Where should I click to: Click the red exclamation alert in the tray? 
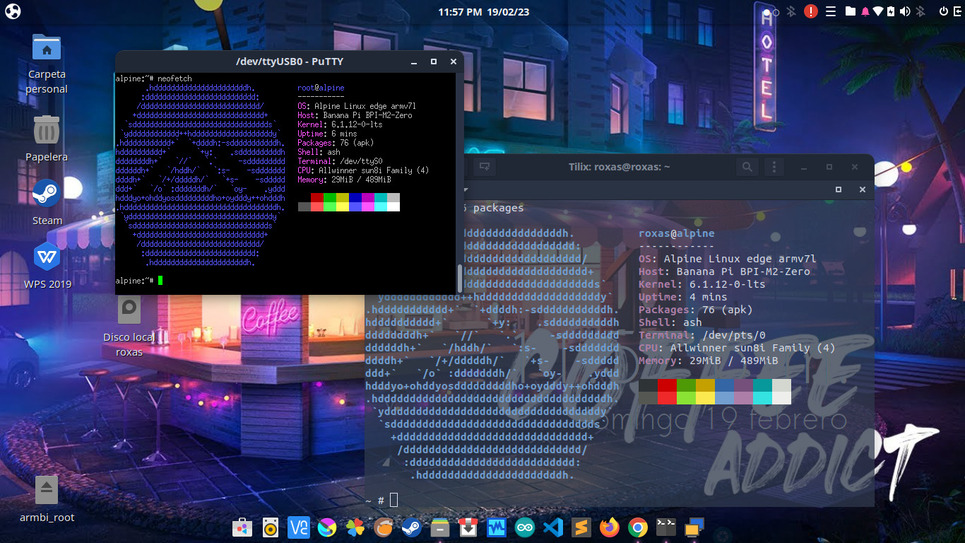pos(811,11)
